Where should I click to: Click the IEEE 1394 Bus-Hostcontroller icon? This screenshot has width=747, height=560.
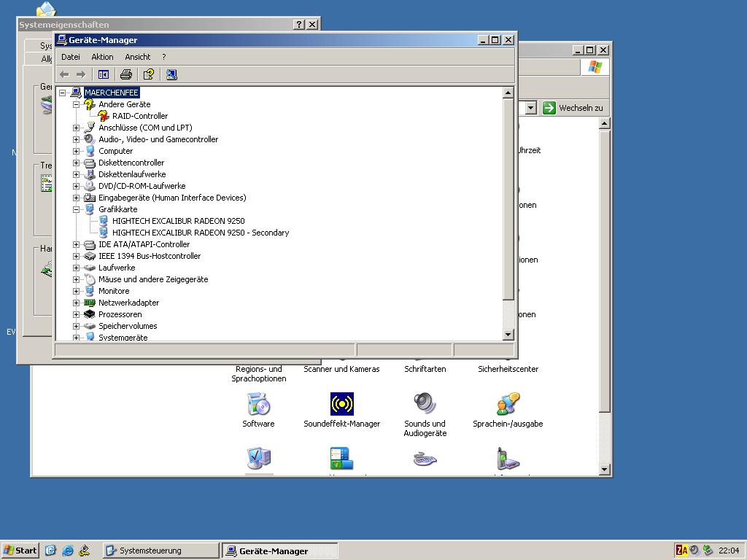coord(90,256)
